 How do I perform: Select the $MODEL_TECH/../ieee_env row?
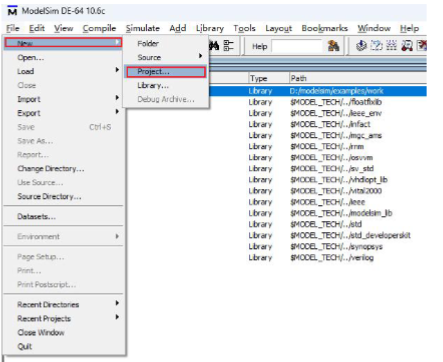[318, 113]
